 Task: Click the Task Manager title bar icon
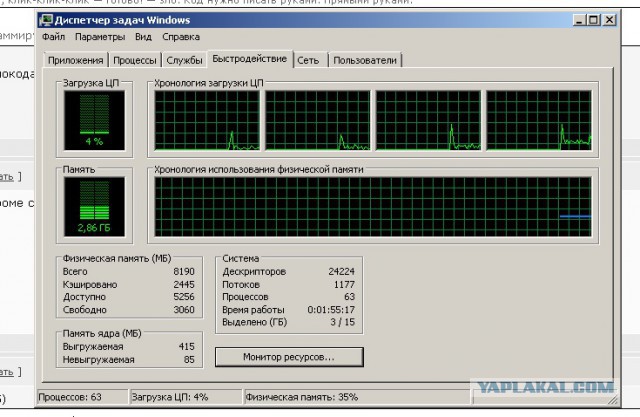point(46,20)
